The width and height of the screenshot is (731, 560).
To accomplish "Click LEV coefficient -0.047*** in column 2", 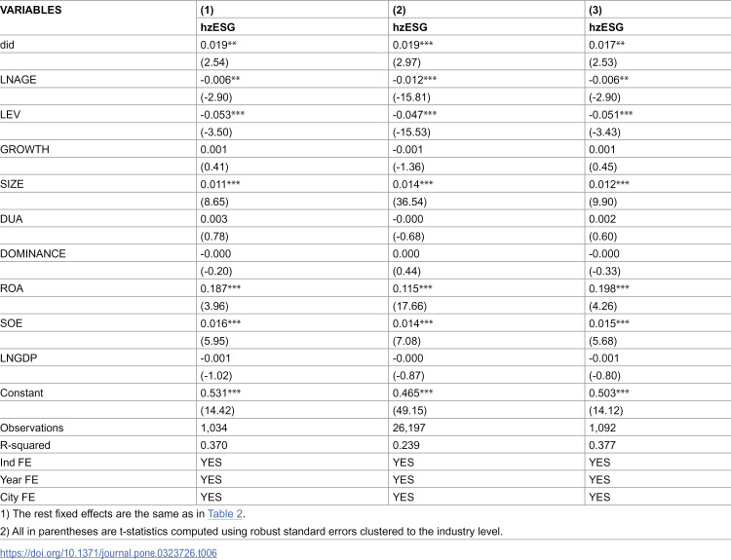I will 414,115.
